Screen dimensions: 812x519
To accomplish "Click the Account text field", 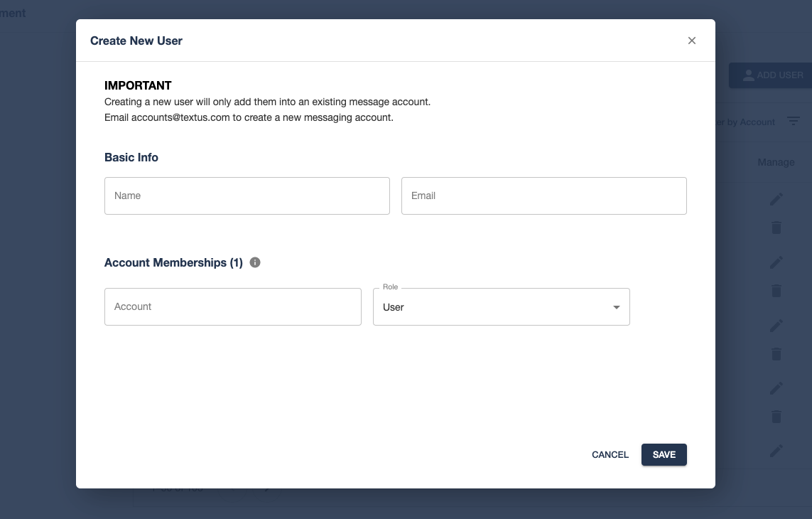I will (232, 306).
